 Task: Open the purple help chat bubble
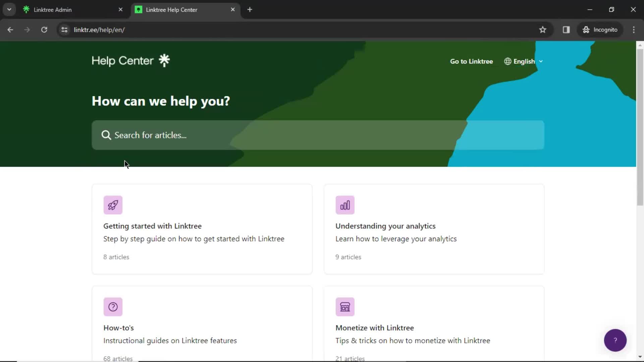click(615, 340)
